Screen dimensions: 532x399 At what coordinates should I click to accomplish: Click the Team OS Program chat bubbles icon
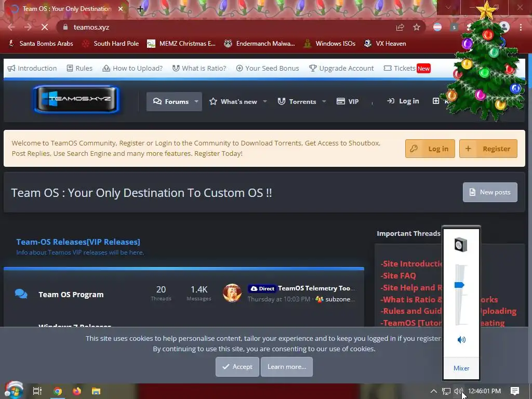point(21,294)
